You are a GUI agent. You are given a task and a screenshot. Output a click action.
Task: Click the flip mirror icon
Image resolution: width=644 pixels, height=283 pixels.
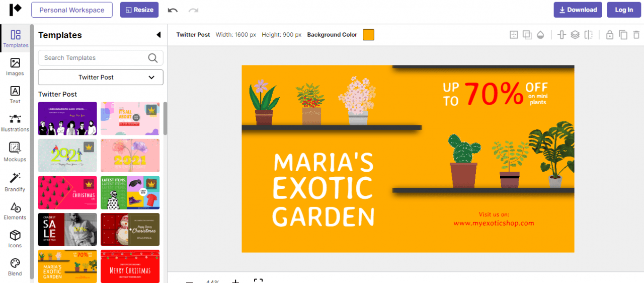coord(588,35)
